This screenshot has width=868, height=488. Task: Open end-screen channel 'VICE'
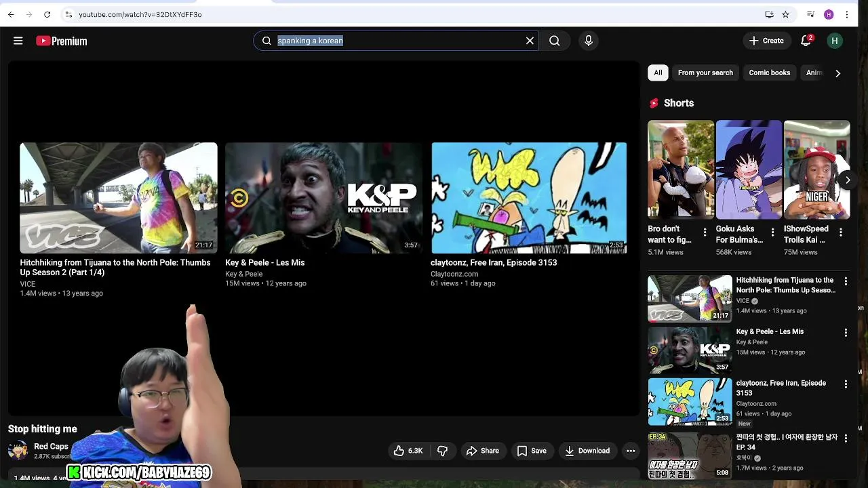click(27, 284)
